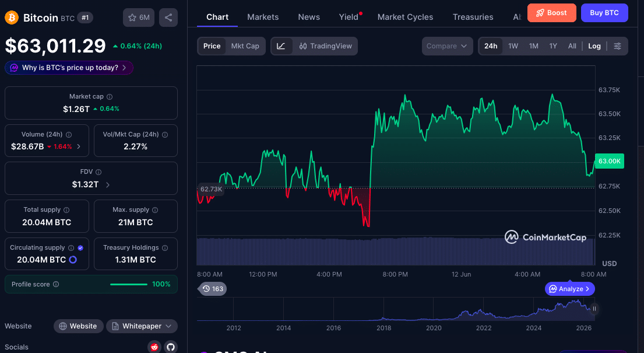The width and height of the screenshot is (644, 353).
Task: Show Vol/Mkt Cap (24h) info icon
Action: point(165,135)
